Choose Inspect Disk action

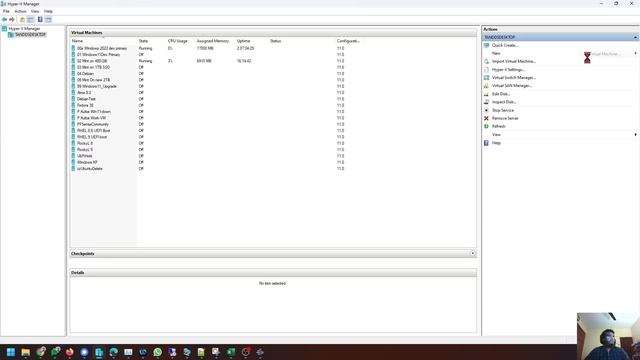point(504,102)
